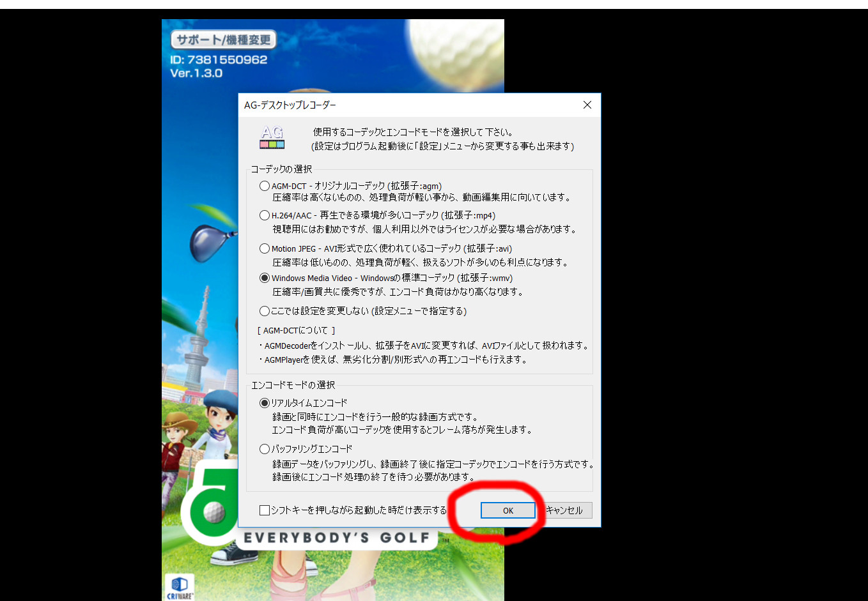
Task: Click the キャンセル button
Action: click(566, 510)
